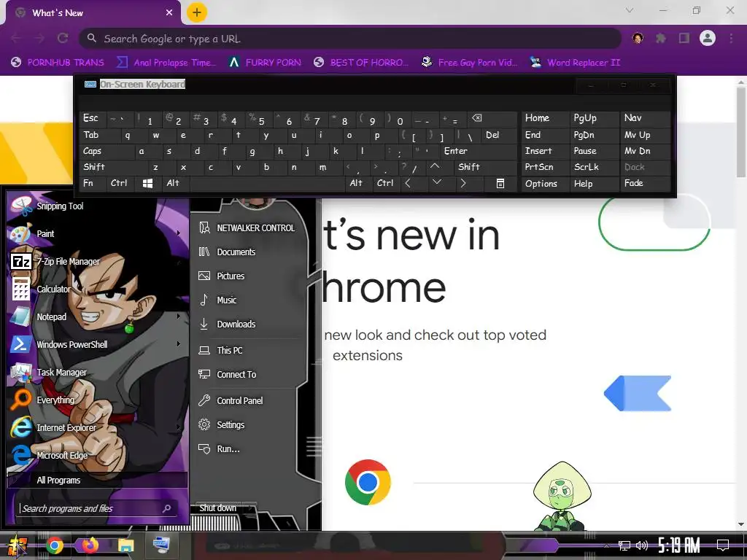Launch the Everything search app

97,400
